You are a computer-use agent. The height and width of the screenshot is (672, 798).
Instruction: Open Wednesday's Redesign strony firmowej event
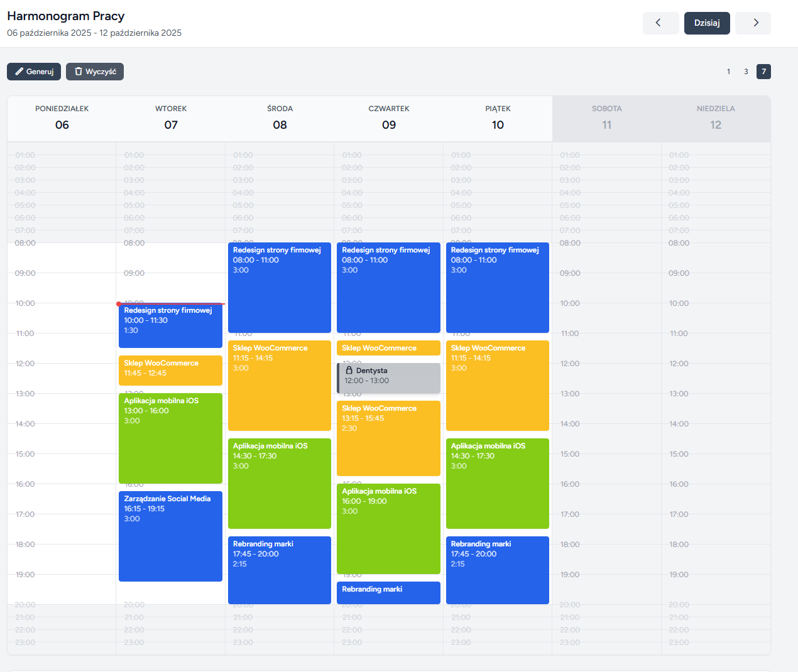[279, 287]
